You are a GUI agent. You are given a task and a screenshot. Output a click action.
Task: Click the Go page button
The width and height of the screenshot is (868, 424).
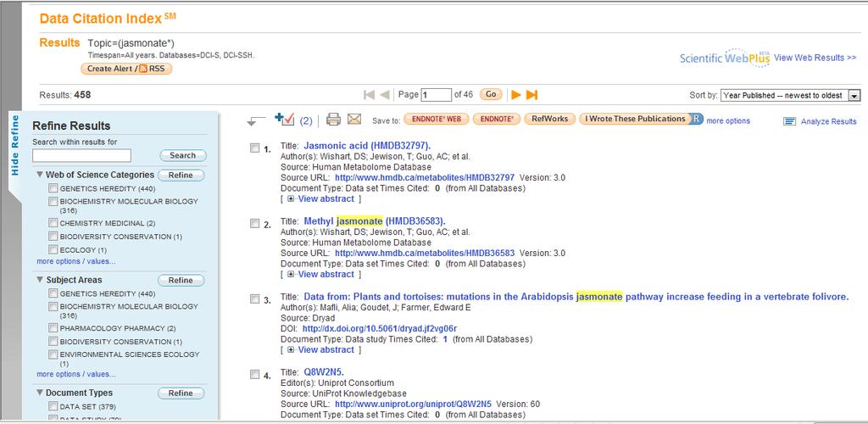[491, 95]
